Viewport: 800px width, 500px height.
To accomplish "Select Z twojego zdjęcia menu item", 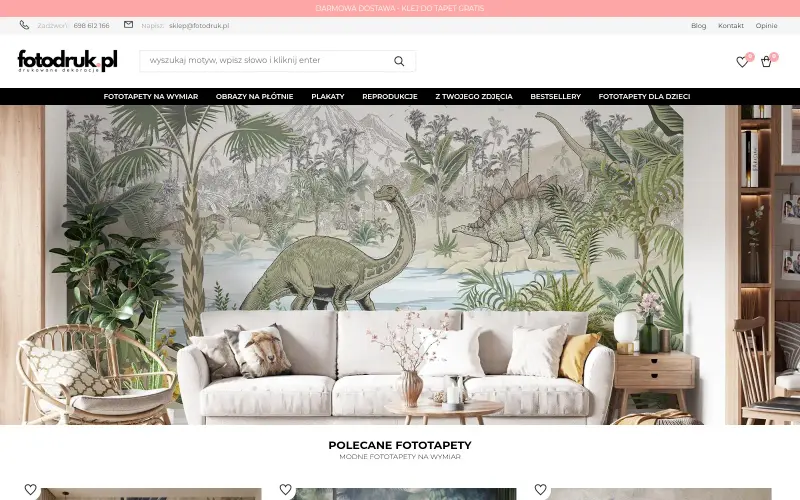I will pos(474,96).
